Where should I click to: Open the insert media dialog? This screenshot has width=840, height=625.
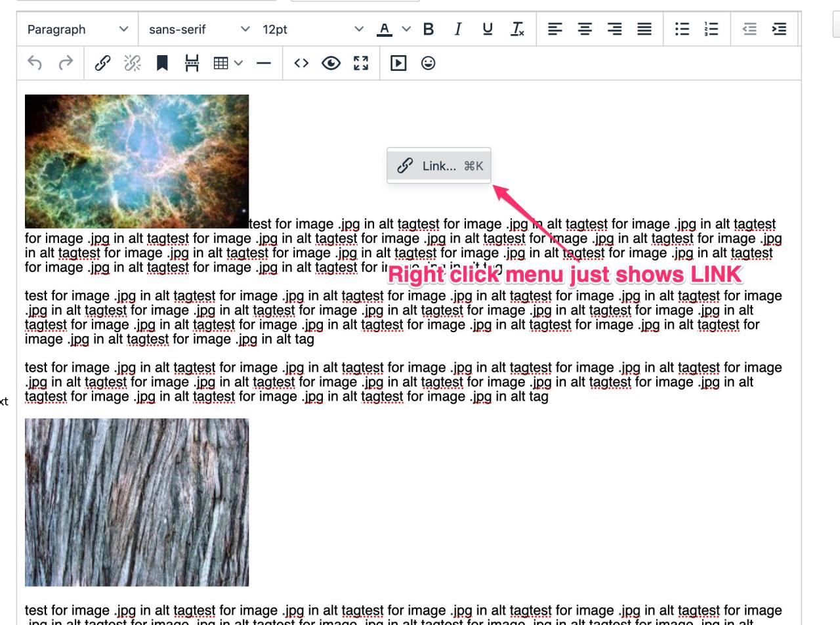398,63
